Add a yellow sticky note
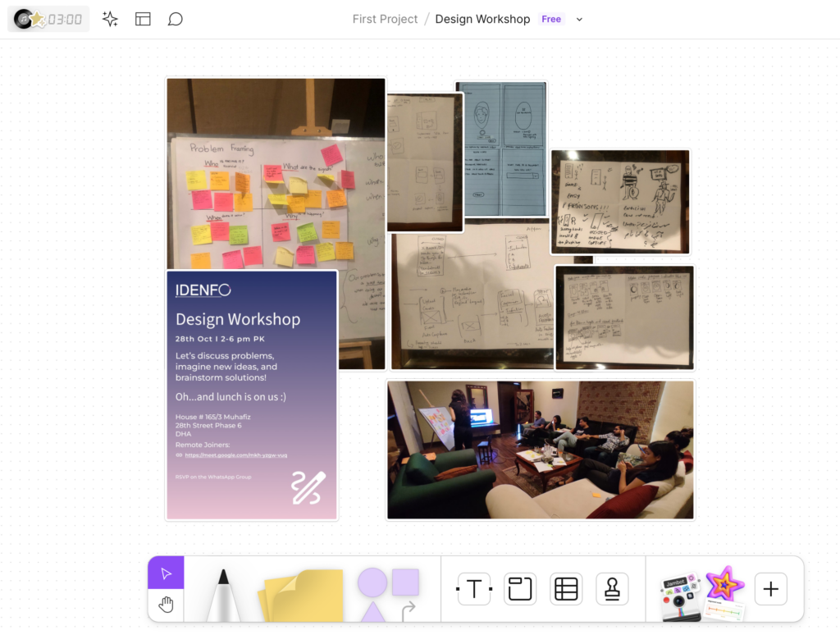The width and height of the screenshot is (840, 635). pos(301,595)
